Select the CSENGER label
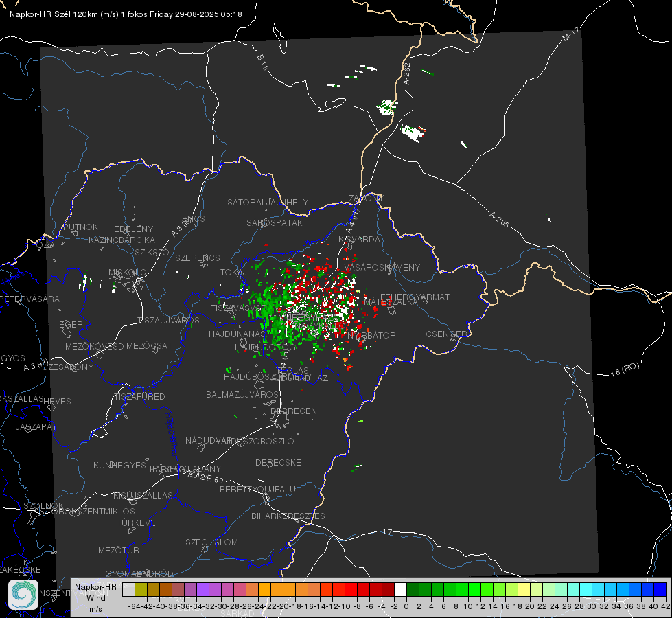 pos(447,334)
